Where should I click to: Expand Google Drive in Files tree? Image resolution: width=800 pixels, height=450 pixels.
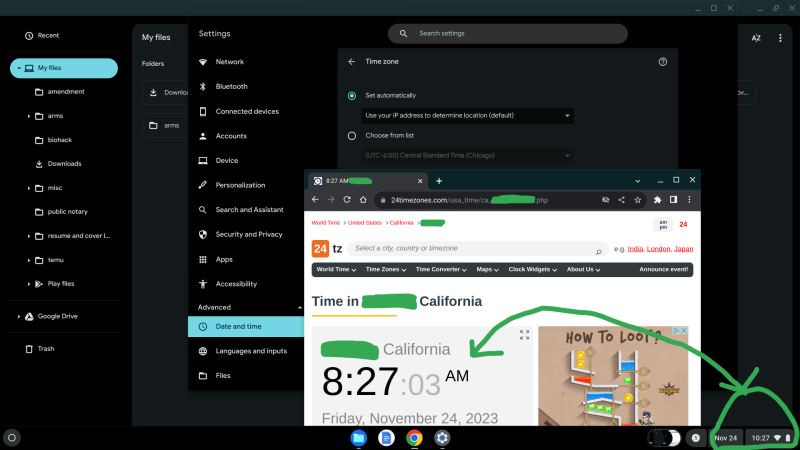pyautogui.click(x=19, y=316)
